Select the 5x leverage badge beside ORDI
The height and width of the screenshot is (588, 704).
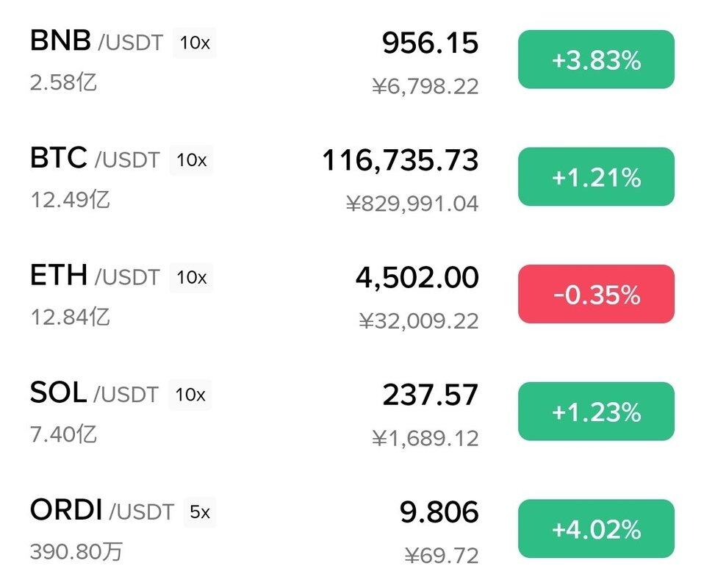click(x=200, y=512)
